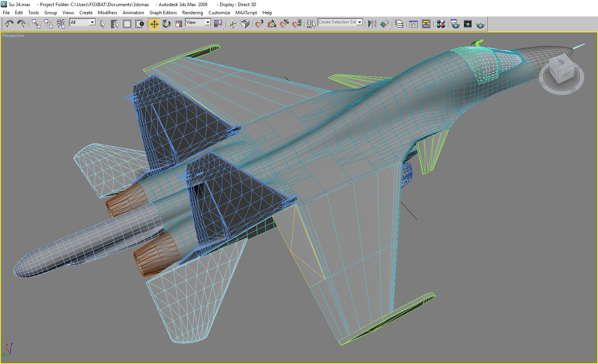
Task: Select the Select and Link tool
Action: point(36,24)
